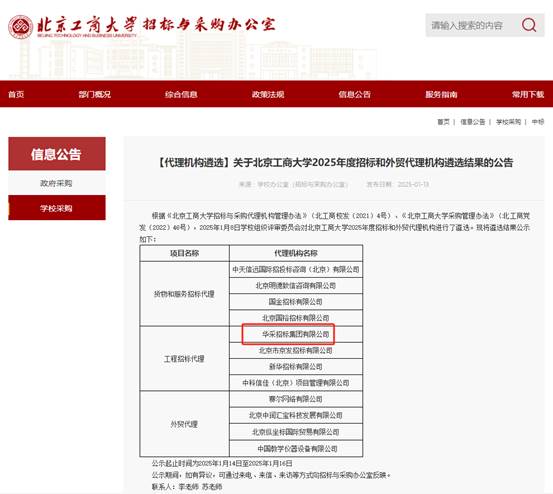Open the 首页 navigation menu item
Viewport: 553px width, 494px height.
[x=16, y=94]
